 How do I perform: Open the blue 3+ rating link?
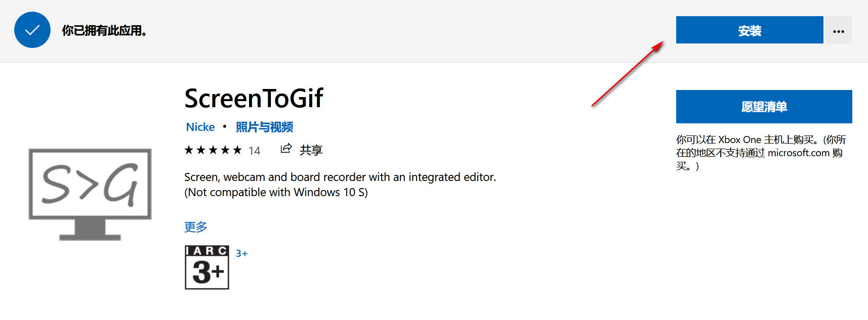tap(241, 254)
